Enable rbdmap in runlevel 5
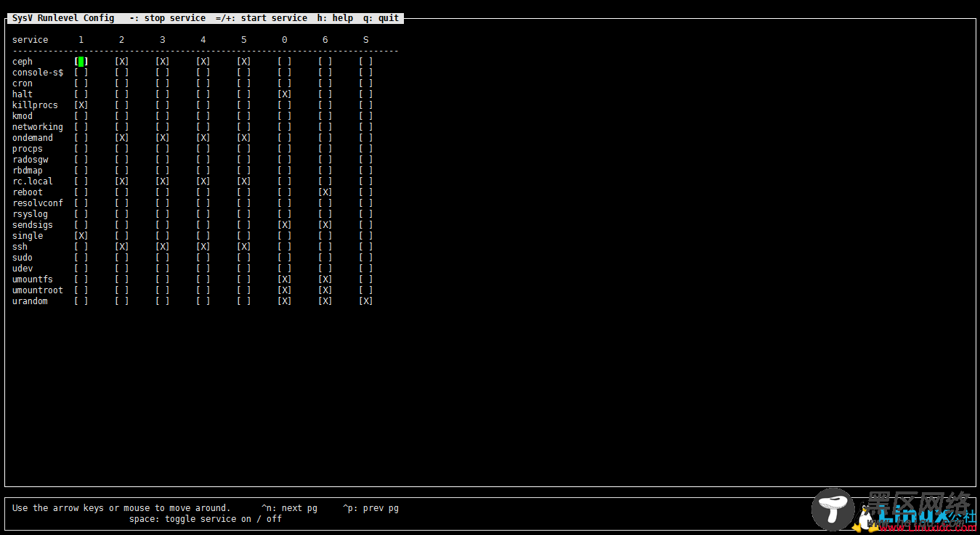This screenshot has height=535, width=980. point(244,171)
